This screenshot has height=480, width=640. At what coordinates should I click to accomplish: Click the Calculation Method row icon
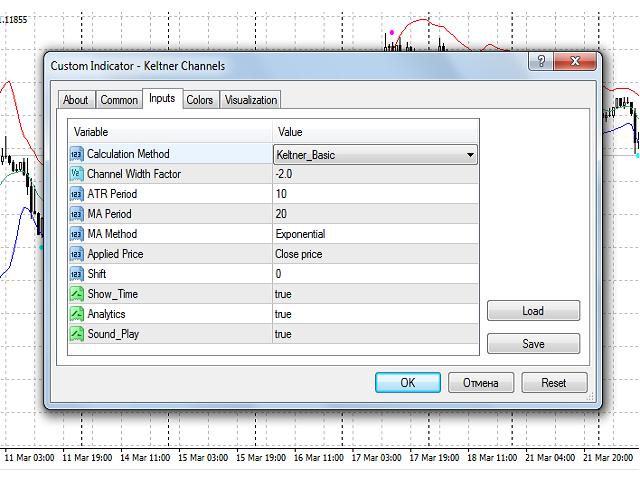[x=76, y=154]
